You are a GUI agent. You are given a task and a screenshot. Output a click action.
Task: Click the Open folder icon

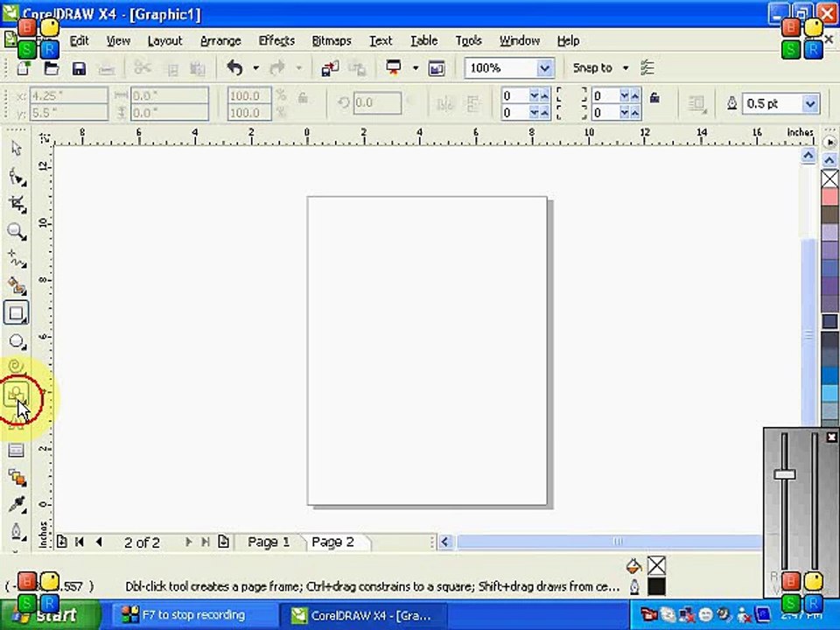[x=52, y=68]
